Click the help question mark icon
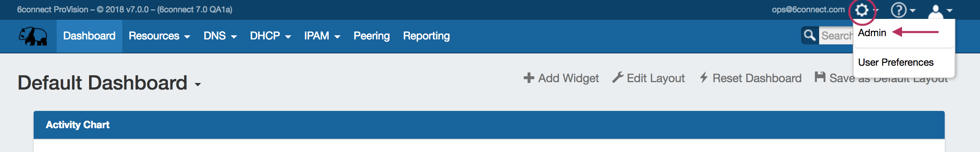 898,10
